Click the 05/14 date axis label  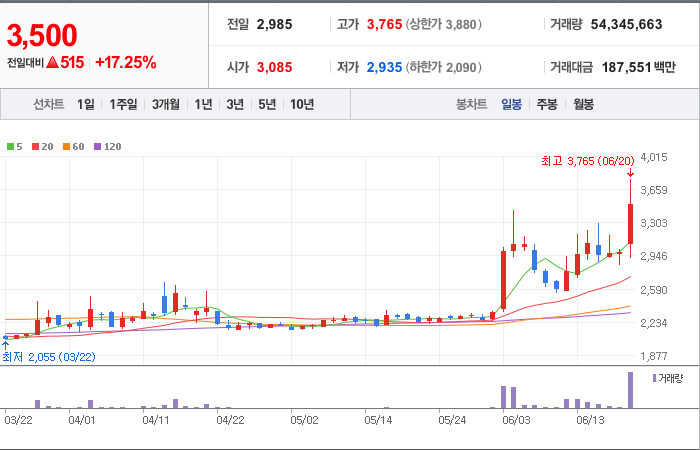tap(378, 421)
